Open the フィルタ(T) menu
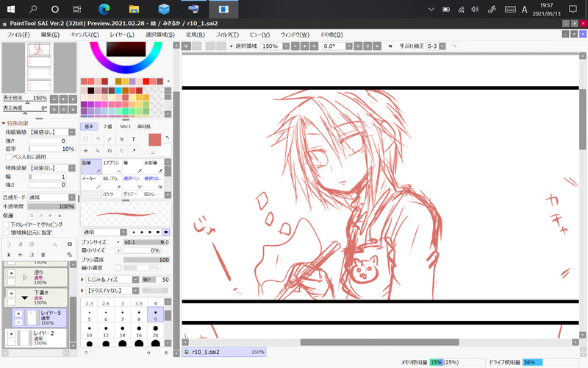The image size is (588, 368). tap(227, 35)
